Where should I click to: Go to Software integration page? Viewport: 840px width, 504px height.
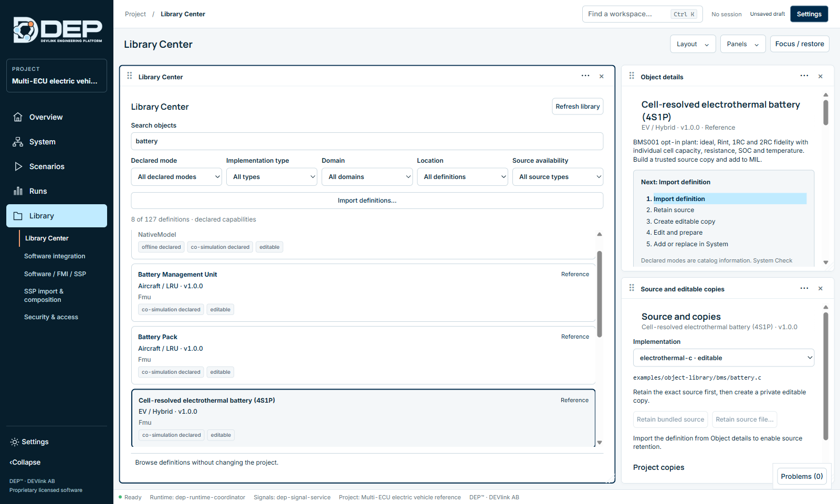pos(55,256)
